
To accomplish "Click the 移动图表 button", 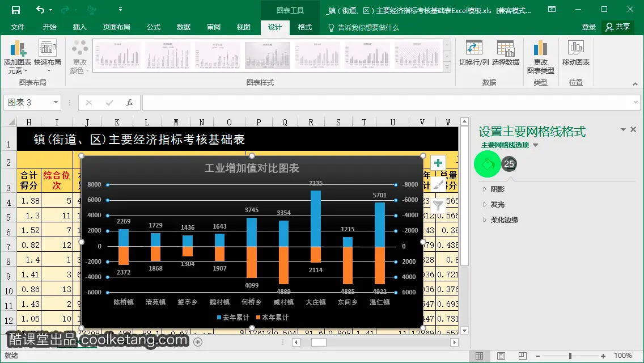I will pyautogui.click(x=576, y=53).
